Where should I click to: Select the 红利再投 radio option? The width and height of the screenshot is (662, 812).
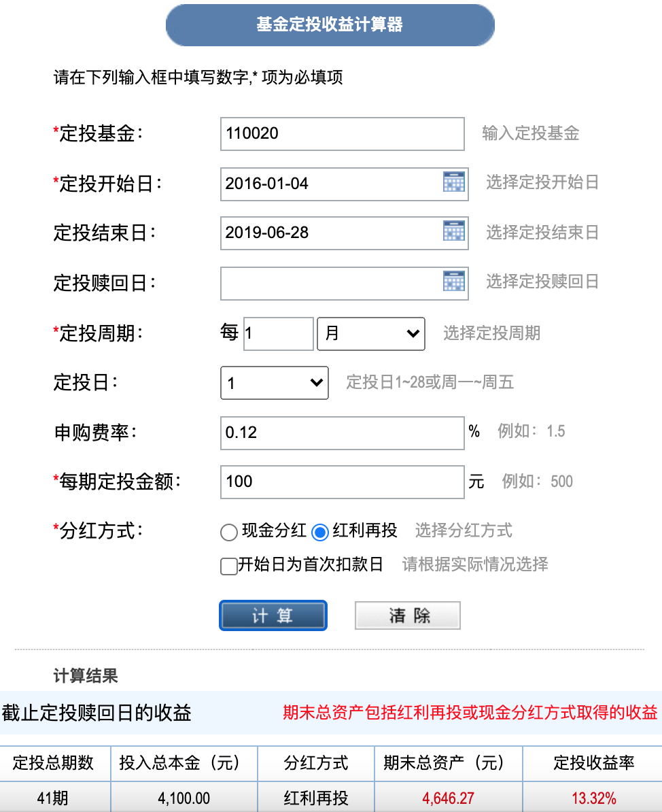[320, 532]
